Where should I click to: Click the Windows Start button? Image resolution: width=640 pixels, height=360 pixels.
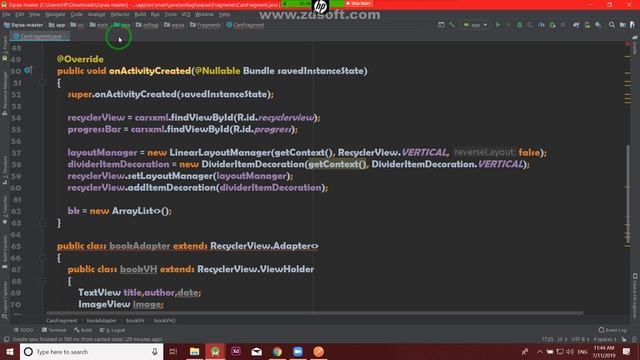click(x=10, y=351)
